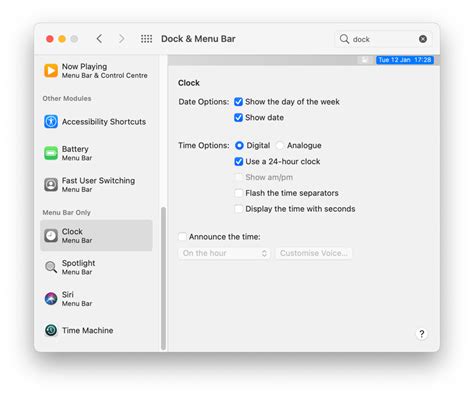Viewport: 474px width, 397px height.
Task: Enable Flash the time separators
Action: tap(239, 193)
